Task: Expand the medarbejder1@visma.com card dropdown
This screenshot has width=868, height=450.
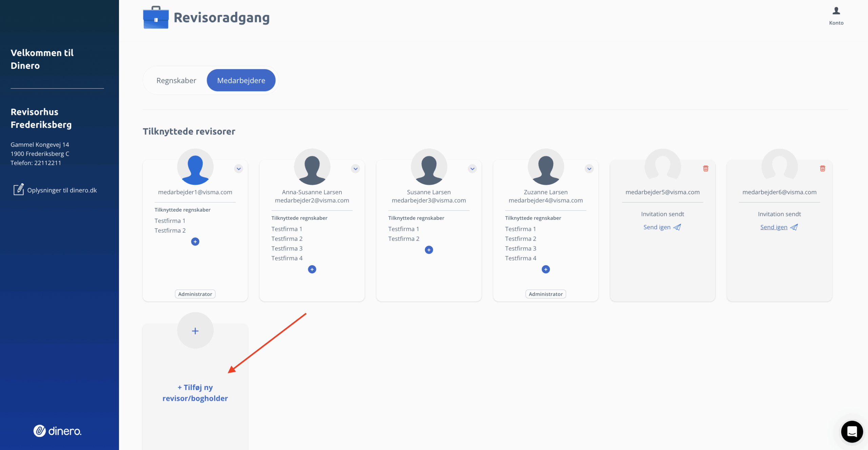Action: pyautogui.click(x=239, y=169)
